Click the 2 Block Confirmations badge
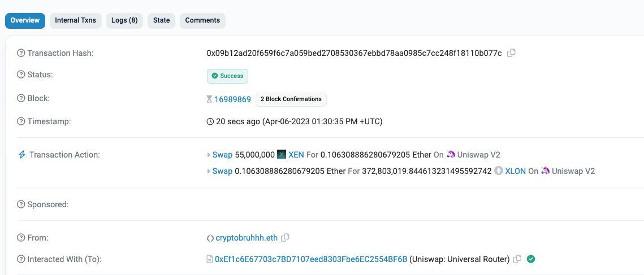Screen dimensions: 644x275 click(291, 99)
